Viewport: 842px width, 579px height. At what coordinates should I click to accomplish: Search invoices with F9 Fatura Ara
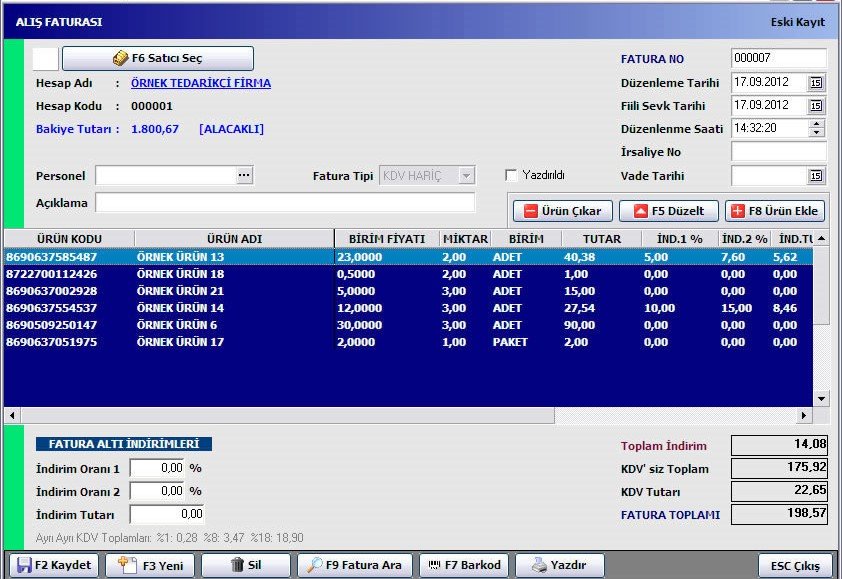tap(355, 565)
